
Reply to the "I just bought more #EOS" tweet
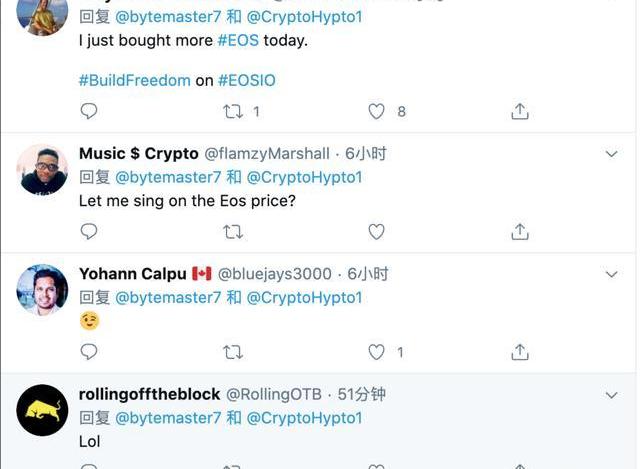pos(89,111)
